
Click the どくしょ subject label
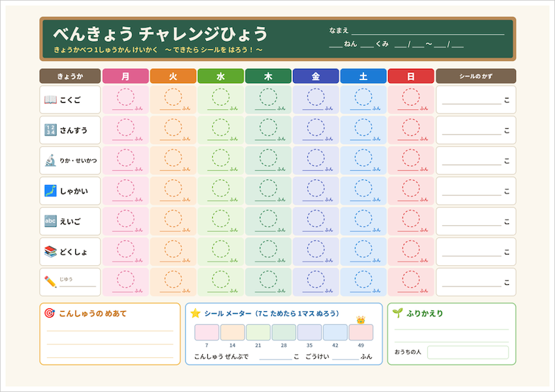coord(73,252)
